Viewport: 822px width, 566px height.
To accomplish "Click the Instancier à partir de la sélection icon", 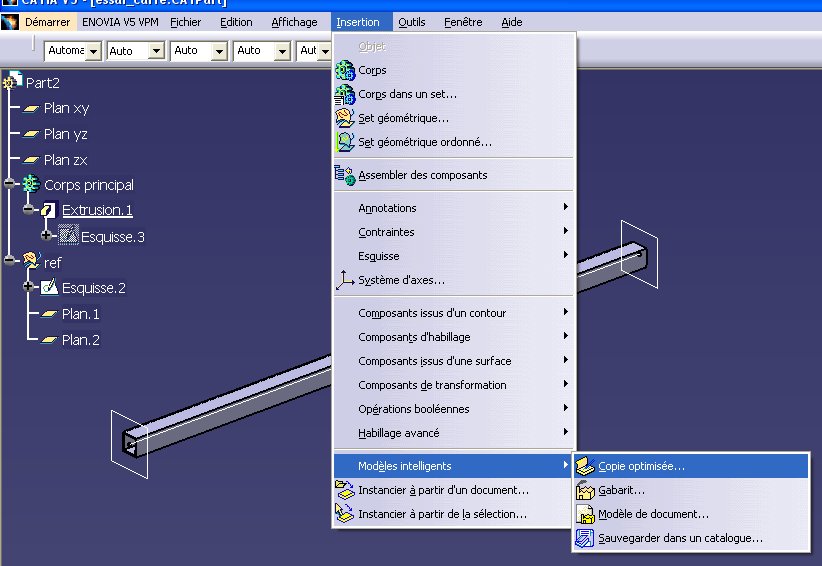I will click(x=345, y=514).
